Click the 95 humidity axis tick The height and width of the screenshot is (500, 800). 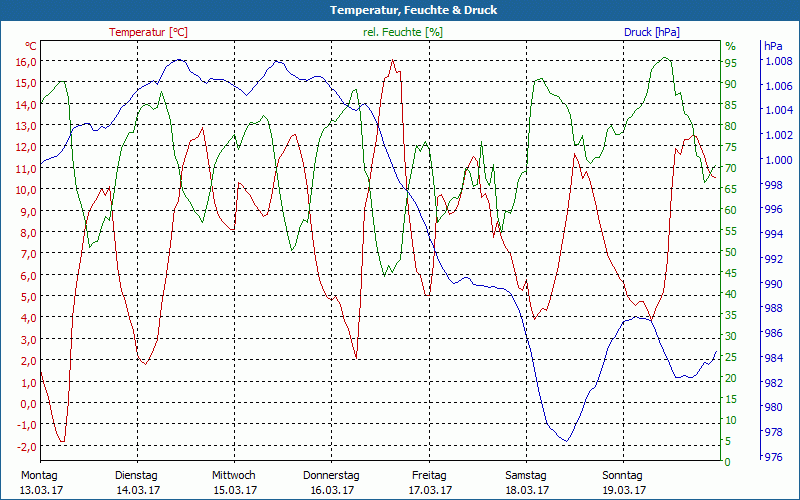pyautogui.click(x=730, y=62)
